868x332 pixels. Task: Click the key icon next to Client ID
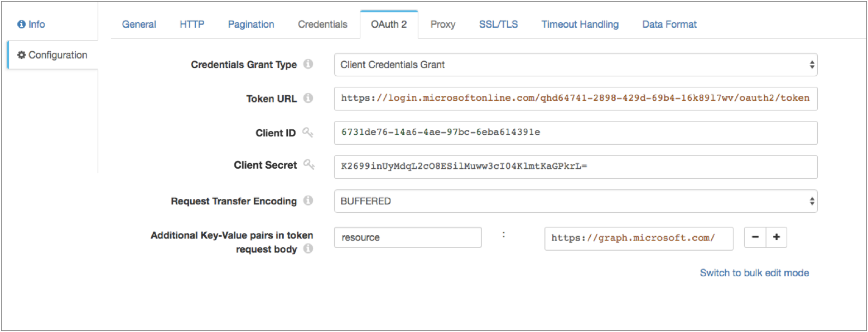308,133
